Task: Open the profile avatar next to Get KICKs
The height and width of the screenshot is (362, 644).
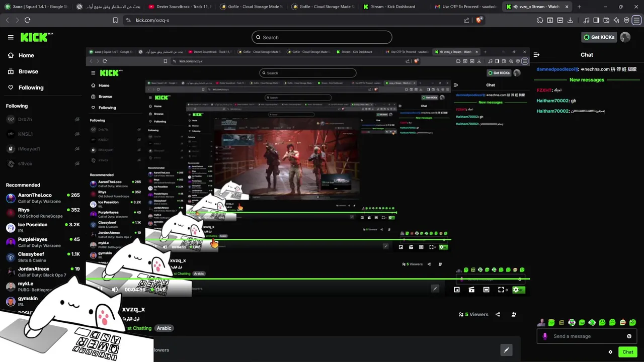Action: coord(625,37)
